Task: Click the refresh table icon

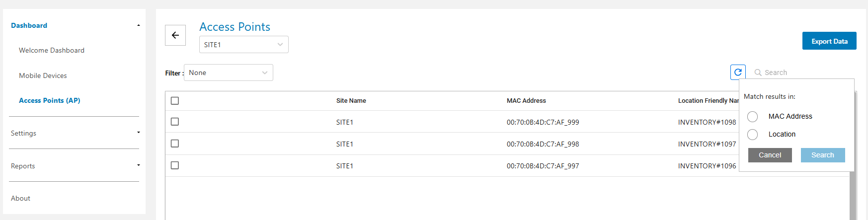Action: (738, 73)
